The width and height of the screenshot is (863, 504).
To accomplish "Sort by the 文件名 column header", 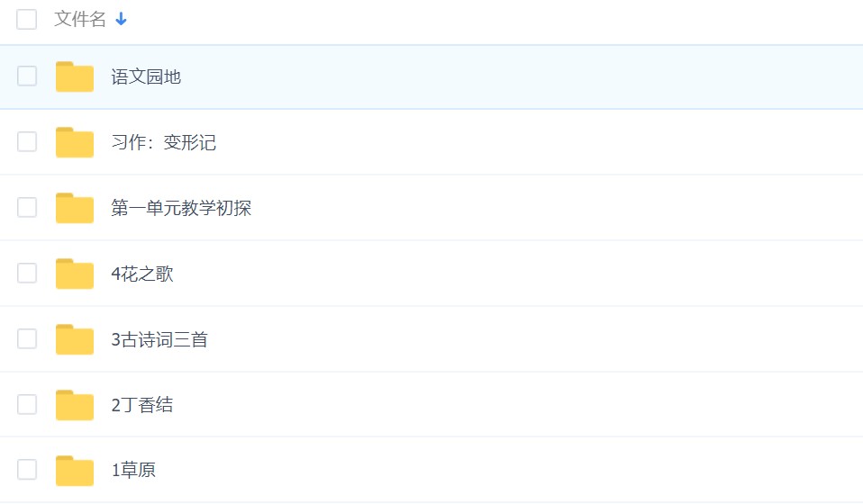I will pos(80,19).
